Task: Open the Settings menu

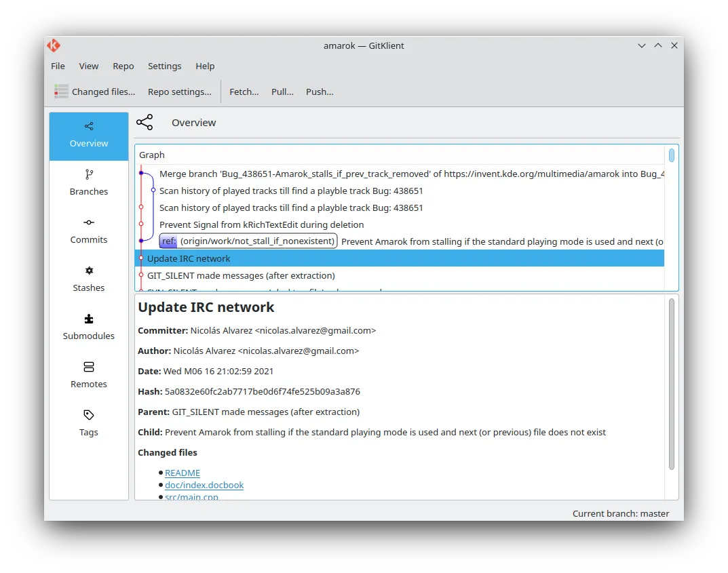Action: (x=164, y=66)
